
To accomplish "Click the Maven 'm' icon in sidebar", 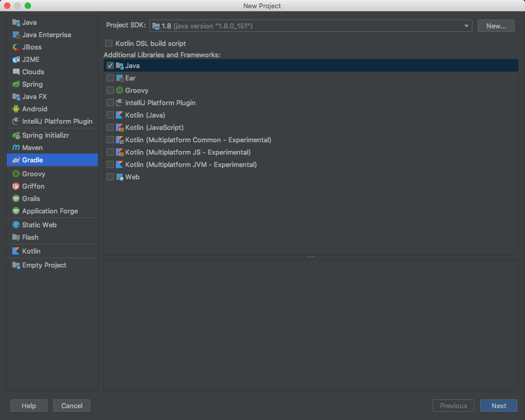I will 16,147.
